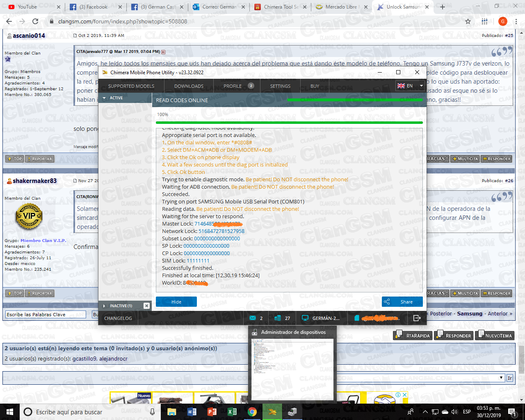Viewport: 525px width, 420px height.
Task: Open Word from the taskbar
Action: pos(192,412)
